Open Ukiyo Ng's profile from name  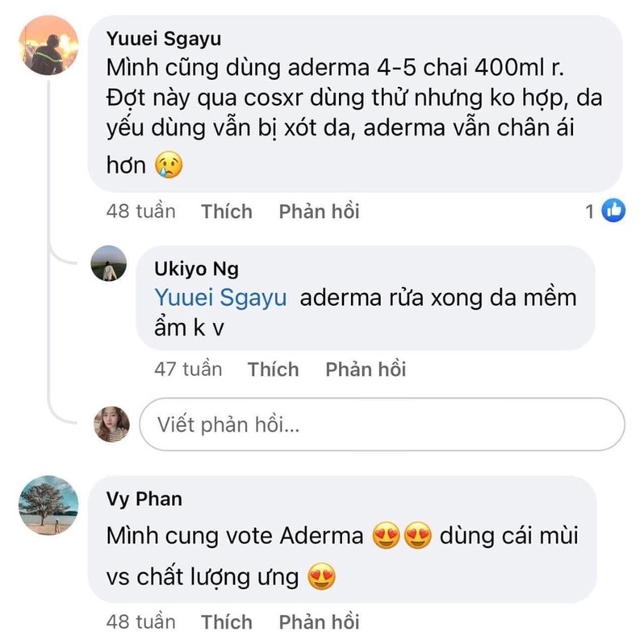tap(196, 269)
